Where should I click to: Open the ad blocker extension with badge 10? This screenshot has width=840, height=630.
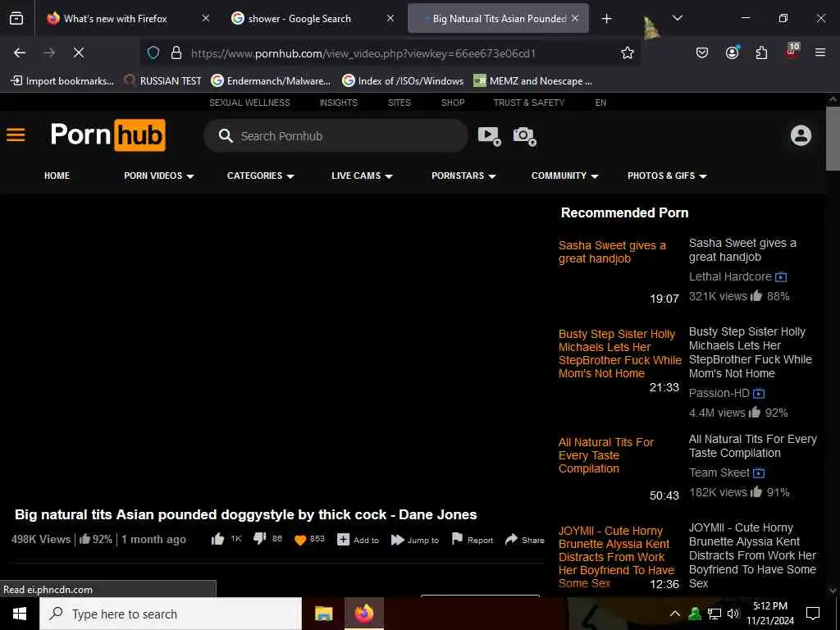(792, 52)
